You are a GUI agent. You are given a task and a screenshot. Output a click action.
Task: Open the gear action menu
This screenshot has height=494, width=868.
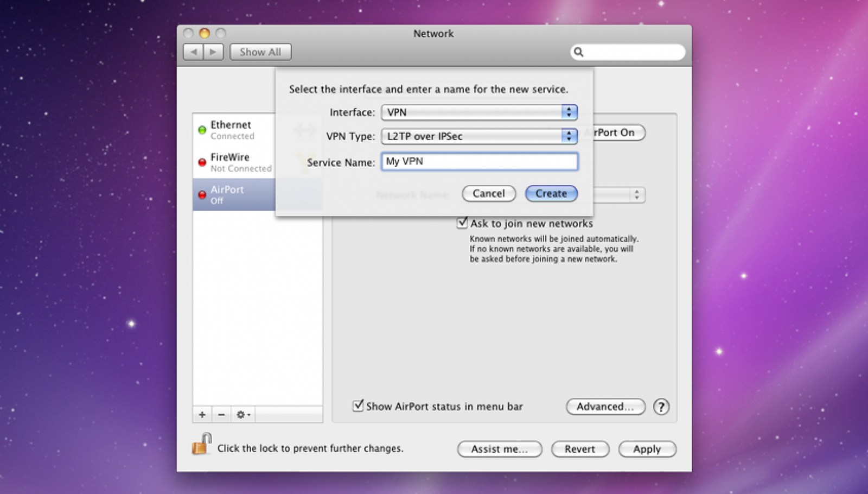point(242,415)
